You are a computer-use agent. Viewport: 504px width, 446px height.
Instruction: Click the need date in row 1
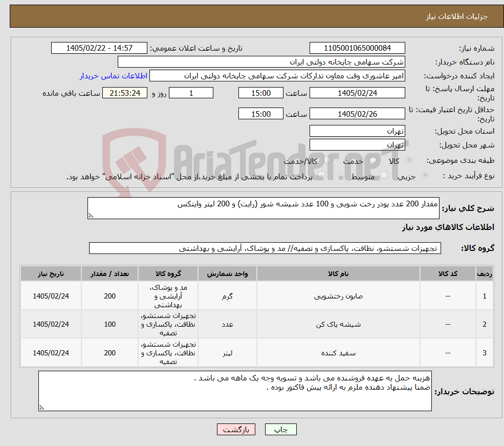(51, 296)
